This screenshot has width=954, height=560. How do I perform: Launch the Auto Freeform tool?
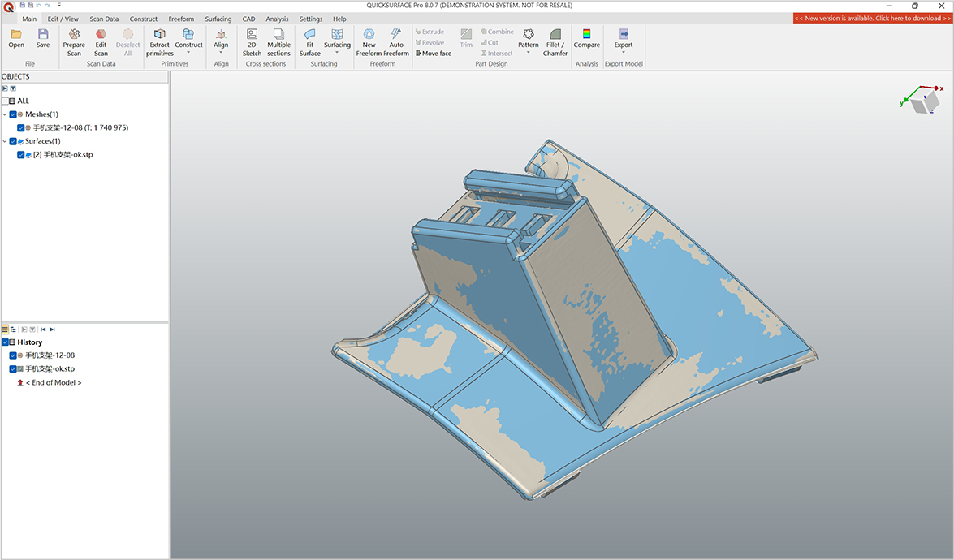396,35
